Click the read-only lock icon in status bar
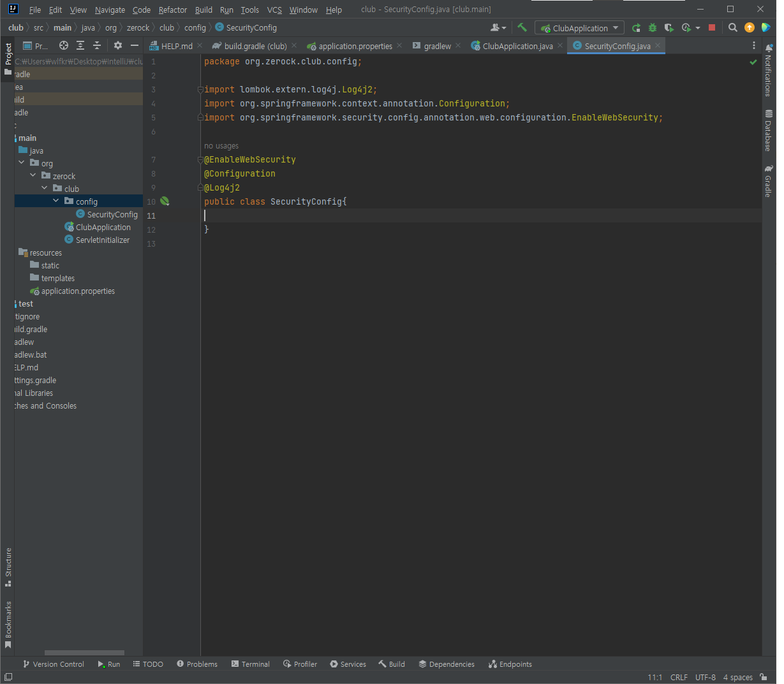The width and height of the screenshot is (784, 684). [x=763, y=677]
